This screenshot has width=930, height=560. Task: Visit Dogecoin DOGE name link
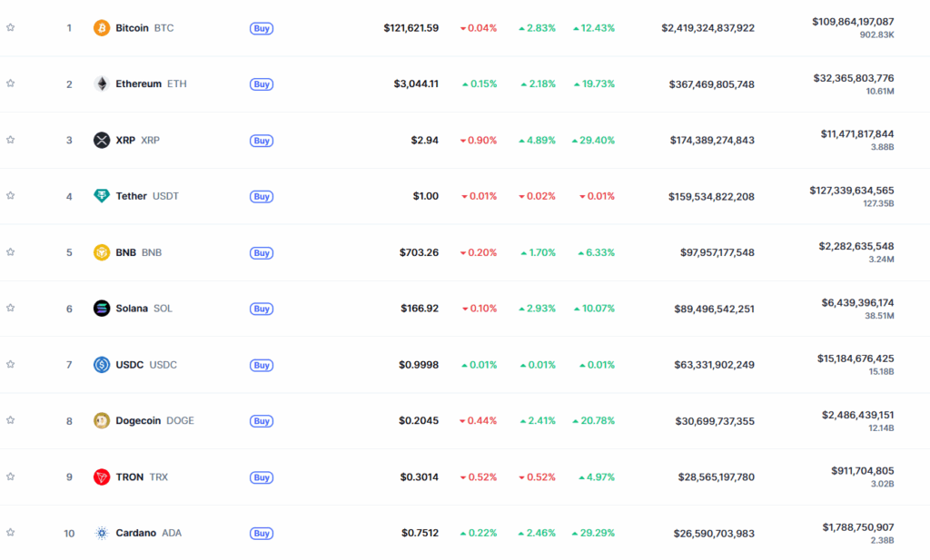click(x=154, y=421)
